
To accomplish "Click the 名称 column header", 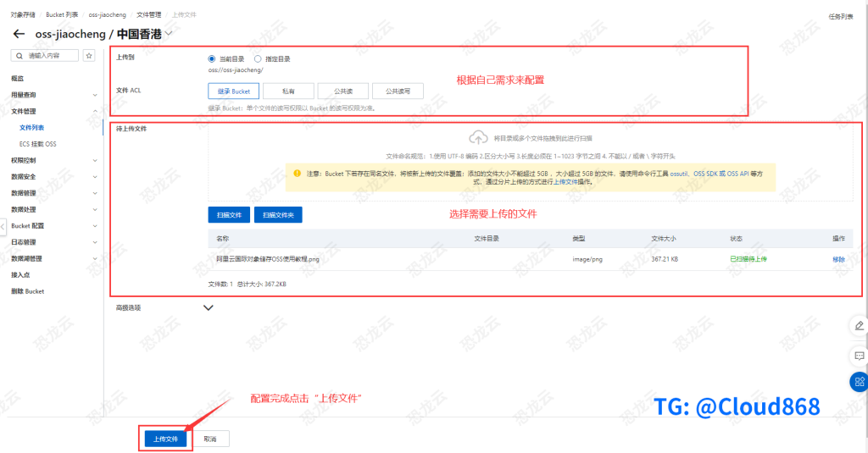I will 223,239.
